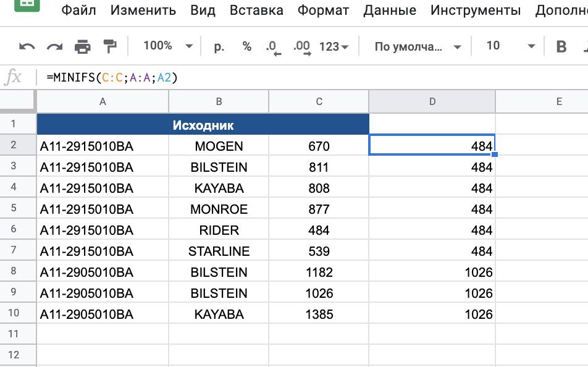Open the Данные menu
The image size is (588, 367).
(389, 11)
